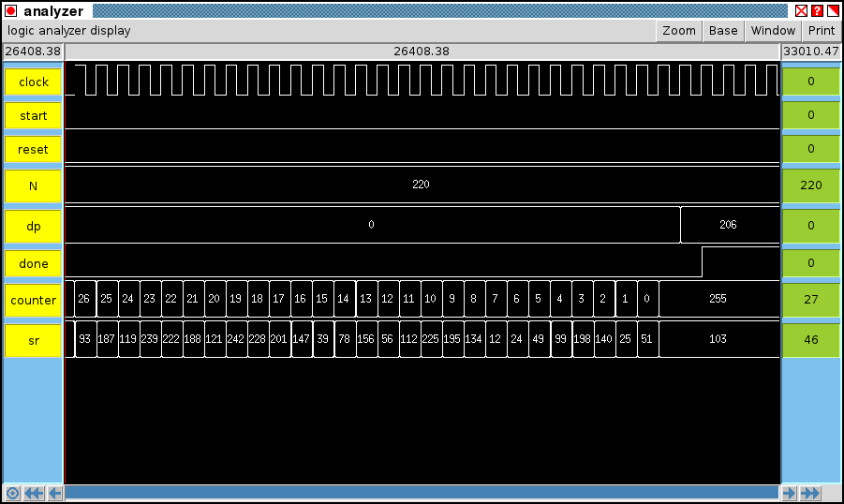Viewport: 844px width, 504px height.
Task: Select the dp signal label
Action: click(34, 227)
